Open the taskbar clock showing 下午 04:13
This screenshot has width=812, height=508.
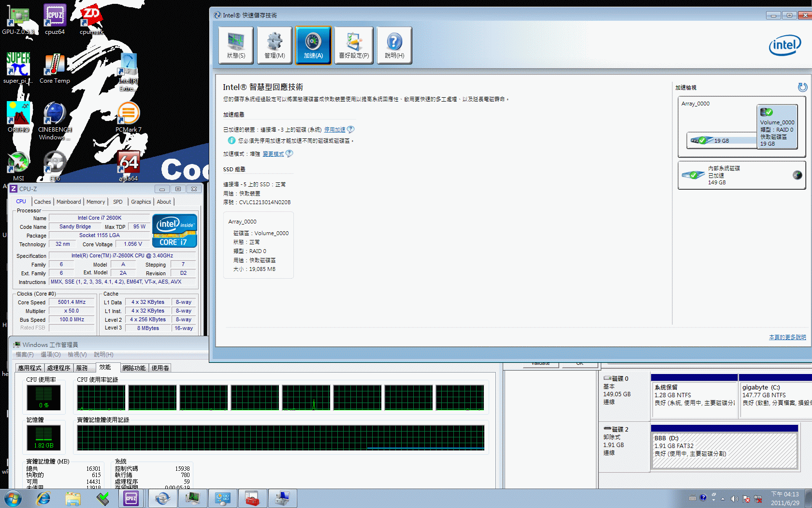(785, 498)
